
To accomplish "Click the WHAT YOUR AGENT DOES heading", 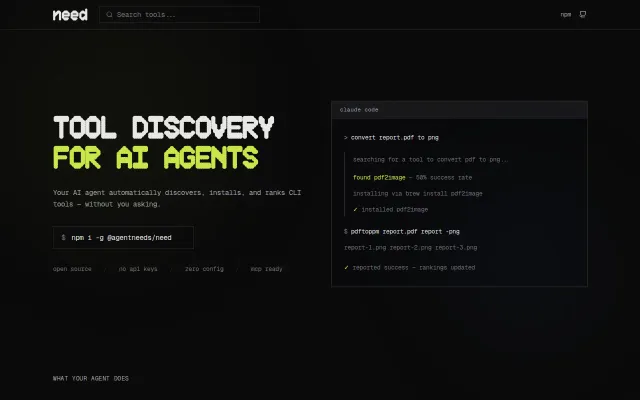I will [x=91, y=378].
